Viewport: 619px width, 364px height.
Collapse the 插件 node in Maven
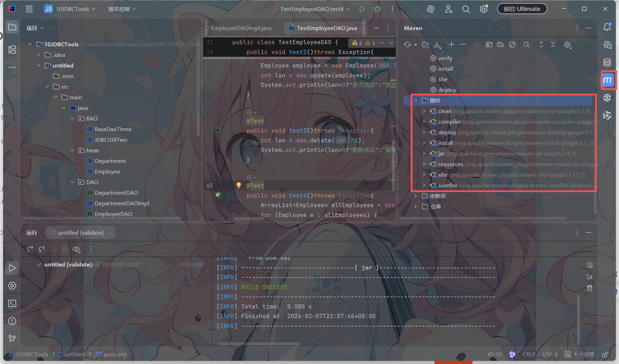click(416, 101)
